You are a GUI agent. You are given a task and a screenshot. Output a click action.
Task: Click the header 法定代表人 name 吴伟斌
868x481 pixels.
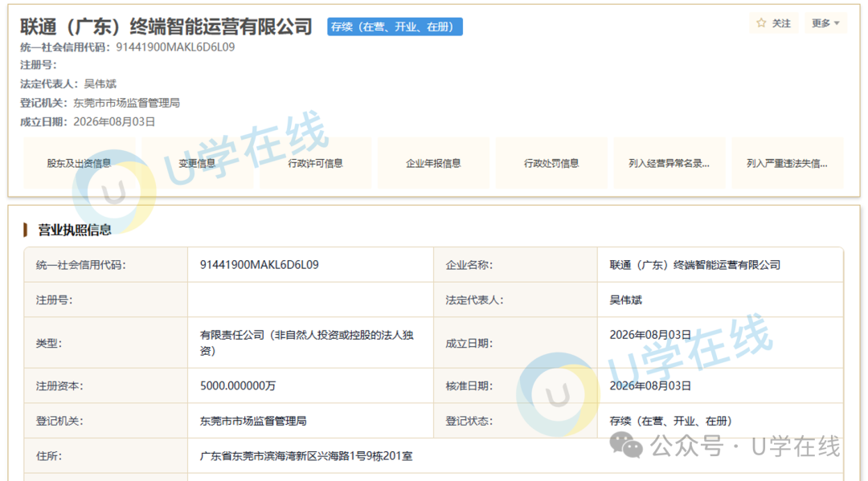[x=100, y=84]
